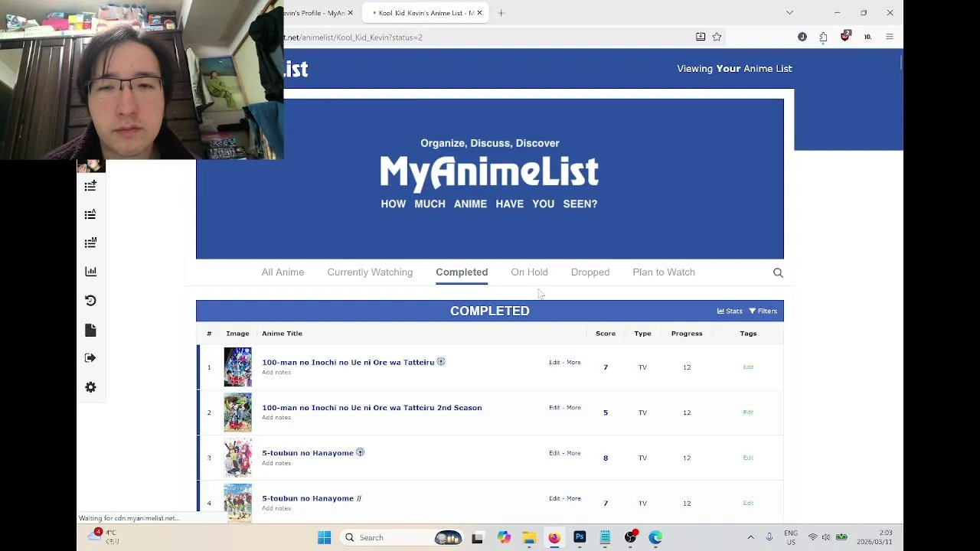Click the airing icon beside 5-toubun no Hanayome
Image resolution: width=980 pixels, height=551 pixels.
(x=360, y=452)
